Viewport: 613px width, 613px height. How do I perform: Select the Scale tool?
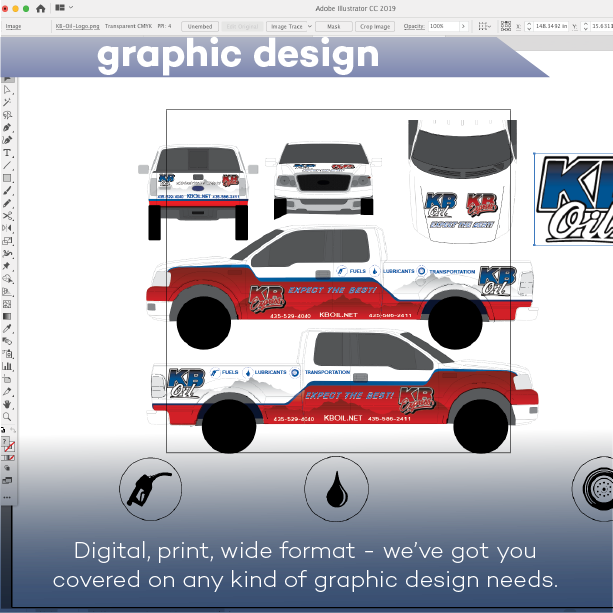(x=7, y=241)
